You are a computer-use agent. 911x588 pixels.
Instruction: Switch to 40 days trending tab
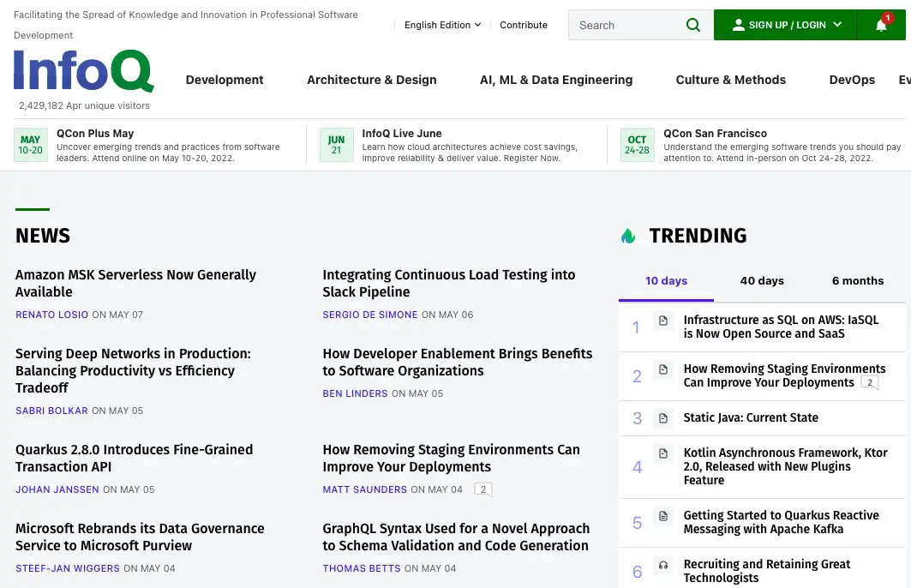(762, 281)
